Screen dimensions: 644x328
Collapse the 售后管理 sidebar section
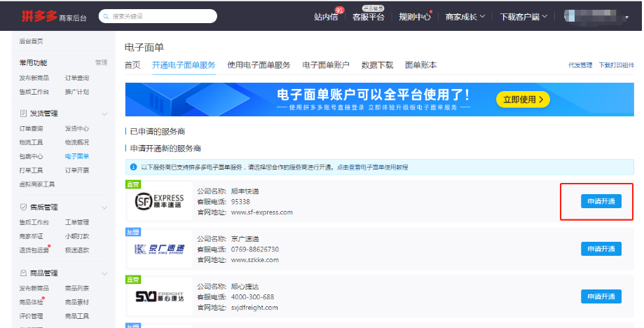[x=104, y=207]
